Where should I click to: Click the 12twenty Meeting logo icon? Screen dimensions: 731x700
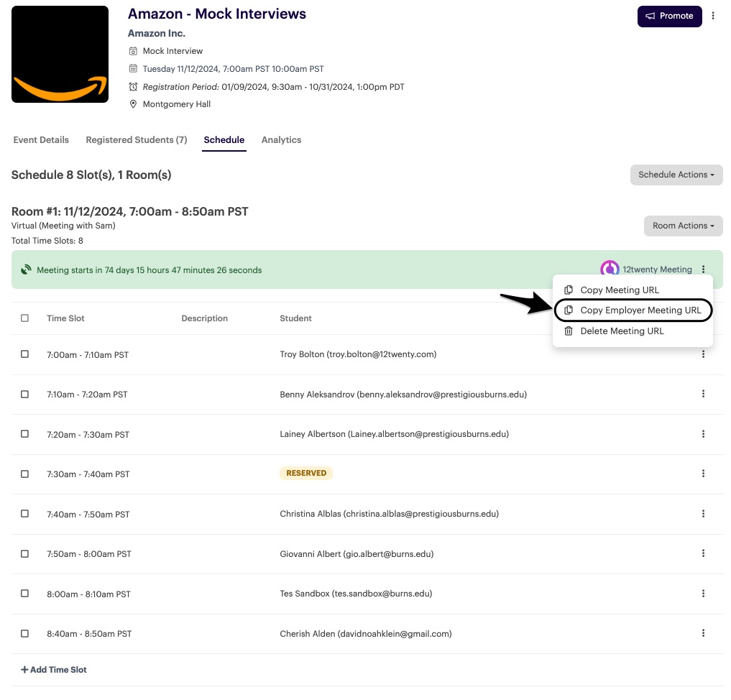click(x=610, y=269)
